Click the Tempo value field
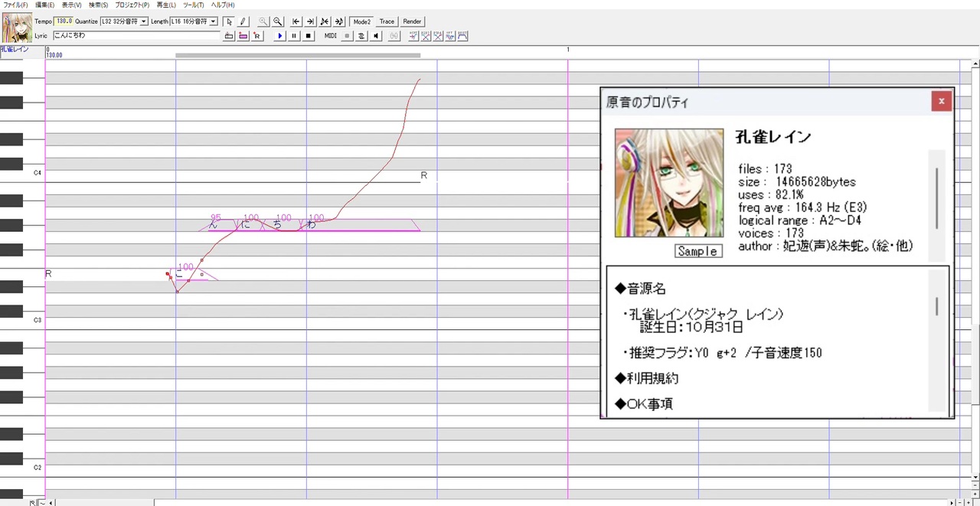 (x=63, y=21)
